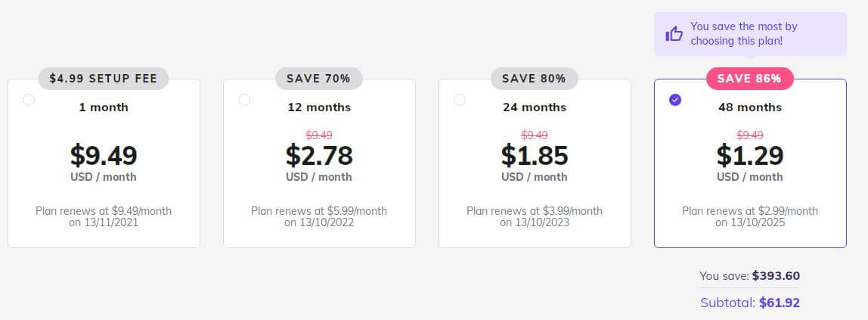Click the checked 48 months radio button

coord(675,100)
